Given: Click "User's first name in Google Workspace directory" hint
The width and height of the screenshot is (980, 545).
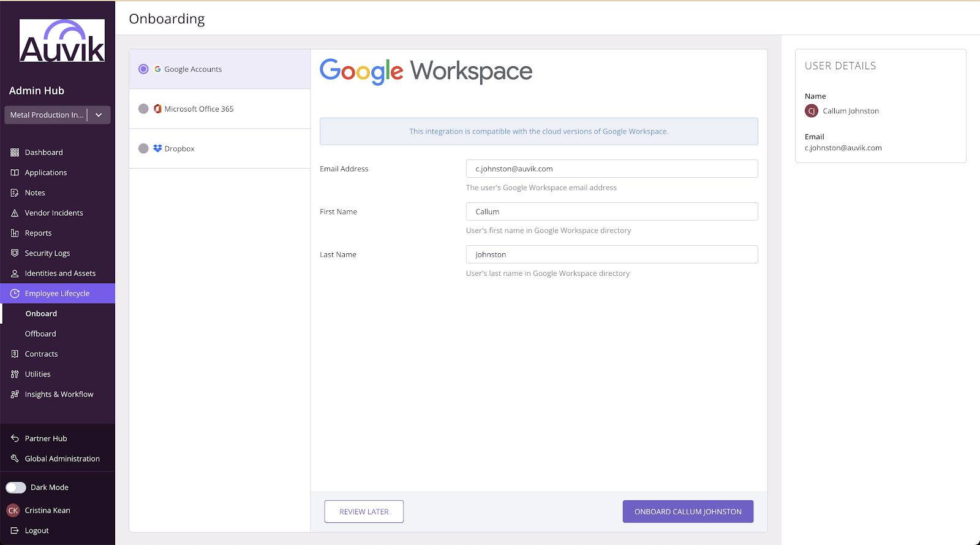Looking at the screenshot, I should (x=548, y=231).
